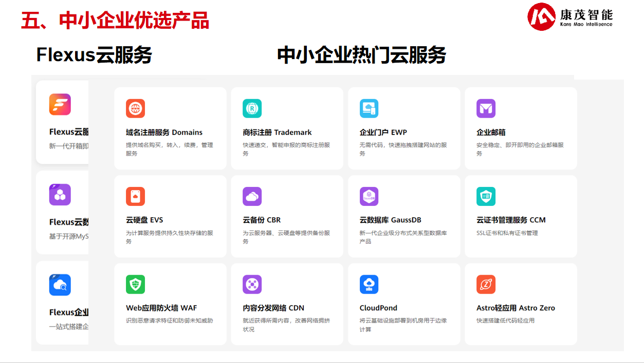Click the green WAF shield icon
The height and width of the screenshot is (363, 644).
pos(135,284)
